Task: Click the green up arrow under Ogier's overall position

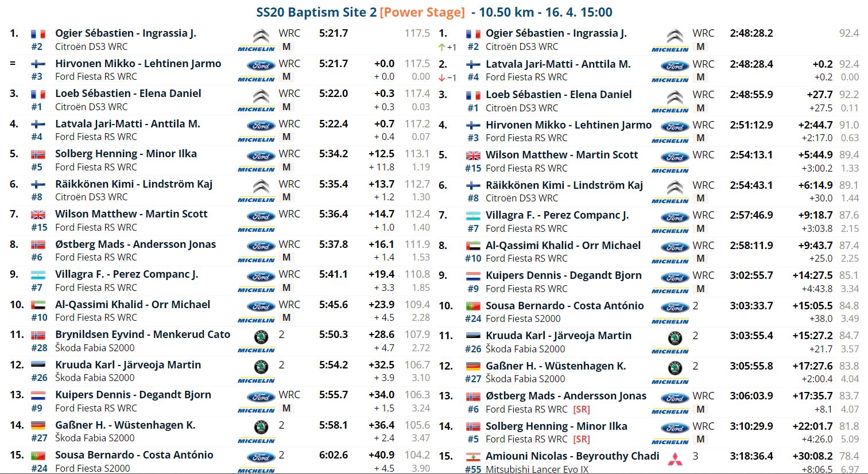Action: [x=441, y=47]
